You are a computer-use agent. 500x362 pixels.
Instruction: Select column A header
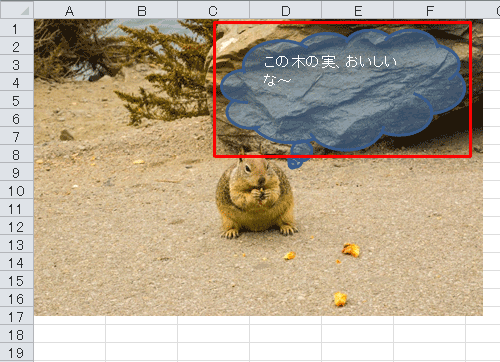pyautogui.click(x=70, y=10)
